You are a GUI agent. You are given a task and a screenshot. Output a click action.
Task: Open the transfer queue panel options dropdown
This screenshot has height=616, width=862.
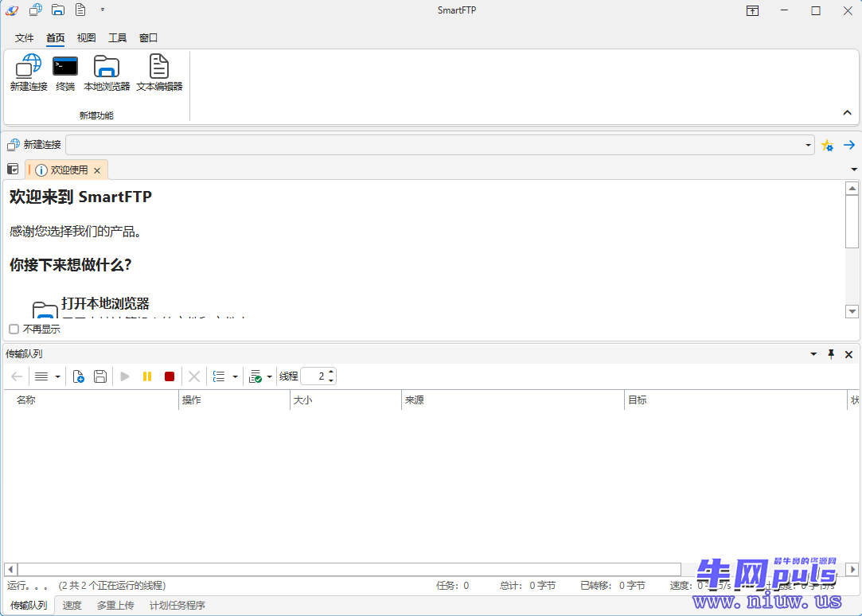click(813, 354)
